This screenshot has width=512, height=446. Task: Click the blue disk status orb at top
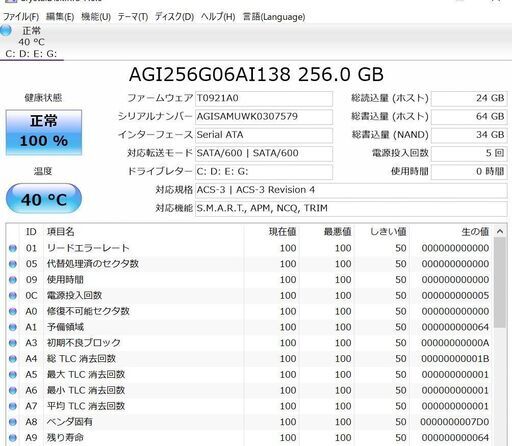click(6, 31)
